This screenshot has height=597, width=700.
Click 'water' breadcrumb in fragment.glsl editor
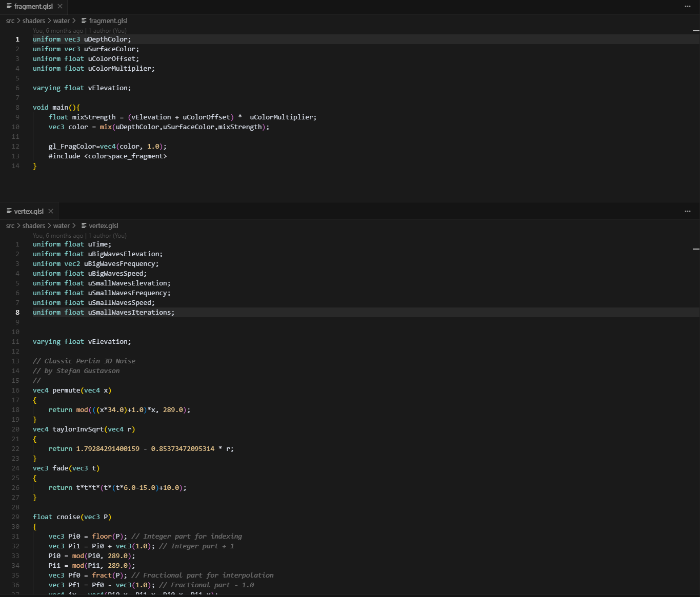click(x=61, y=21)
